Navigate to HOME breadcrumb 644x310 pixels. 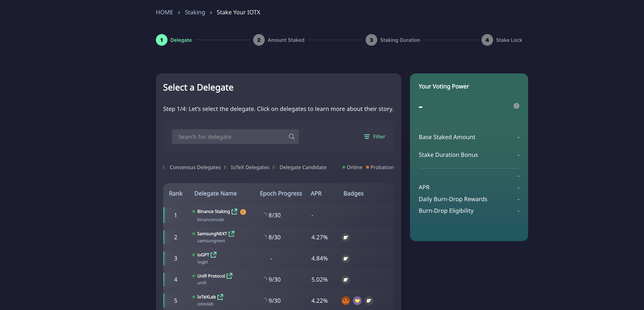(164, 12)
